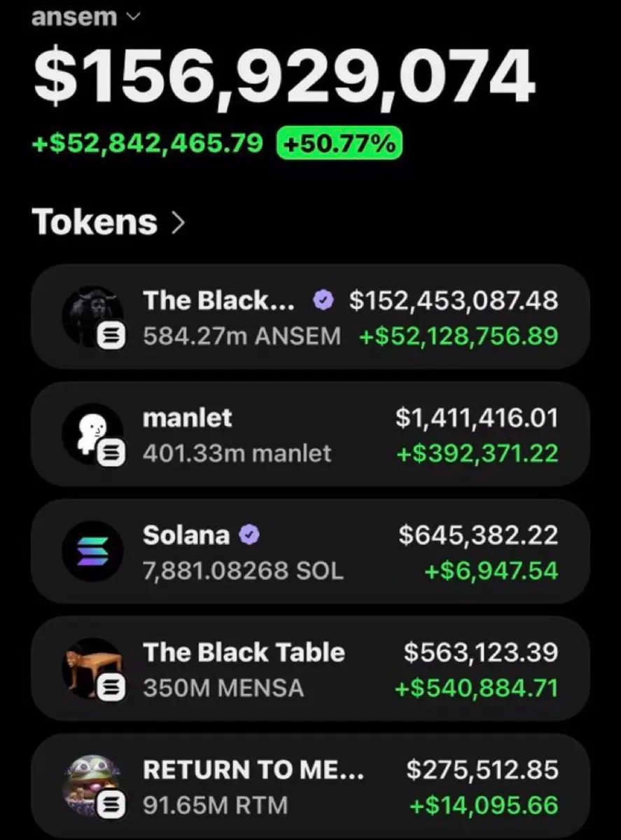Open the 91.65M RTM token card
Image resolution: width=621 pixels, height=840 pixels.
coord(311,785)
